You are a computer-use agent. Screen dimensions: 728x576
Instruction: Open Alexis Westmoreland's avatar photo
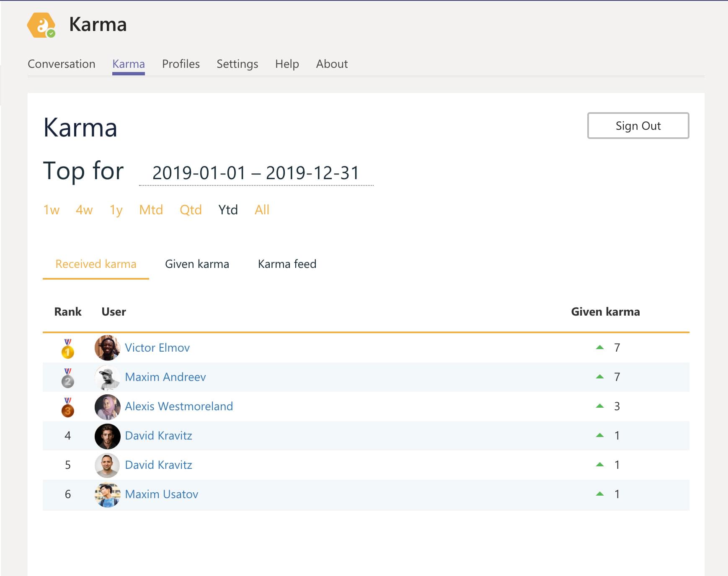pyautogui.click(x=108, y=406)
